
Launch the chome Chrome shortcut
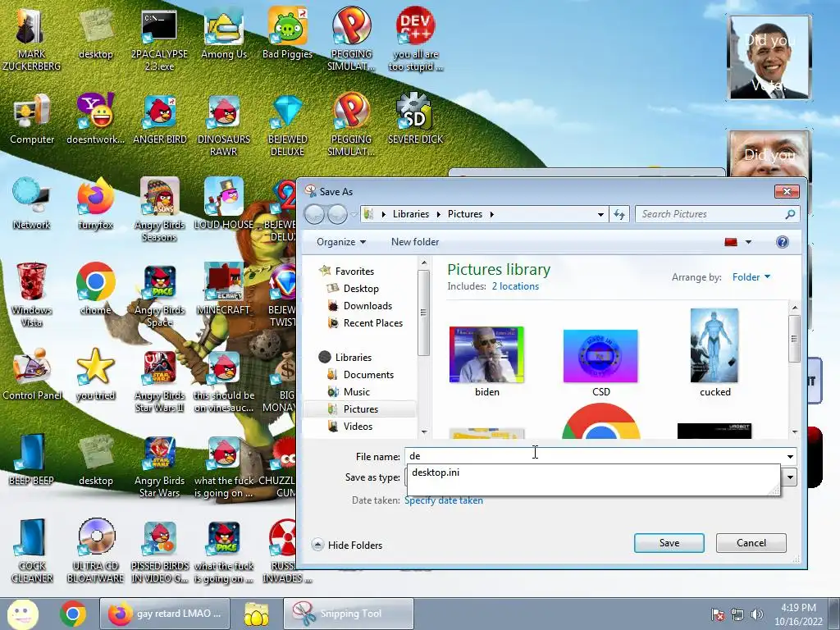tap(96, 290)
